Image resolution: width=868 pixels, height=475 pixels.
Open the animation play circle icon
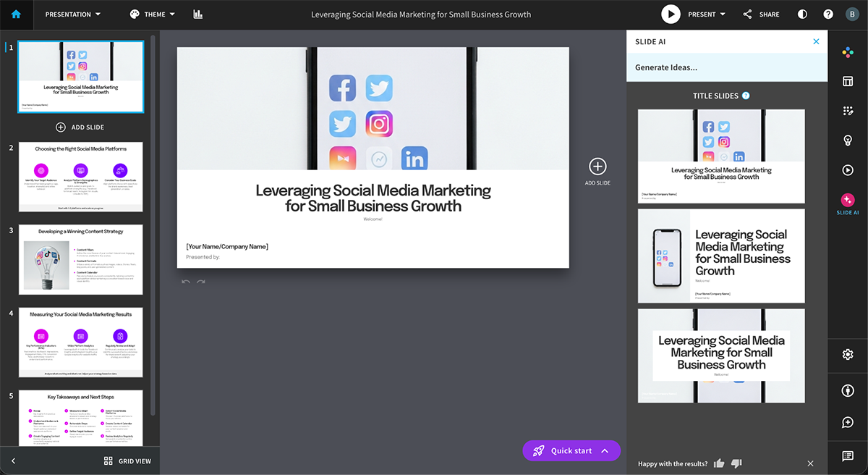(x=848, y=170)
